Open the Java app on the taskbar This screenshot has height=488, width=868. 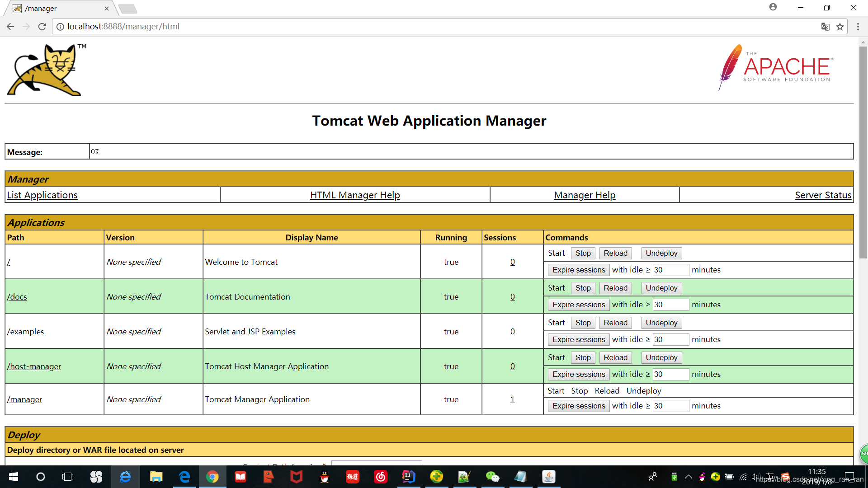[548, 477]
